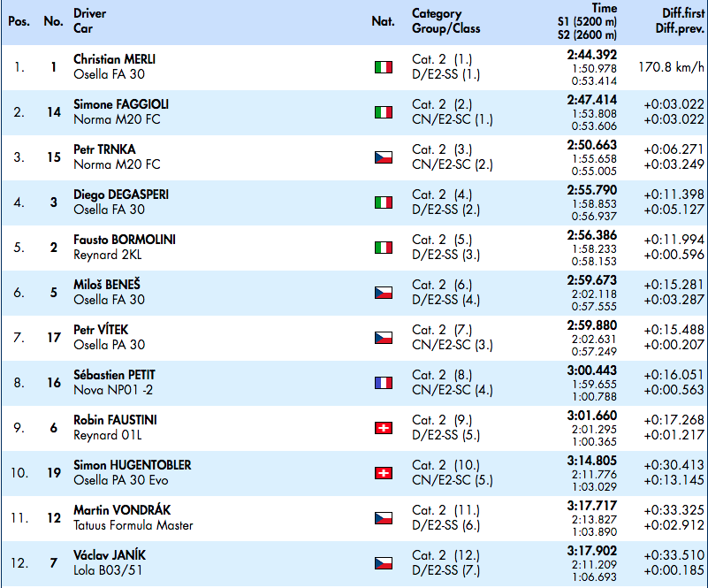
Task: Click the Italian flag for Diego DEGASPERI
Action: click(384, 202)
